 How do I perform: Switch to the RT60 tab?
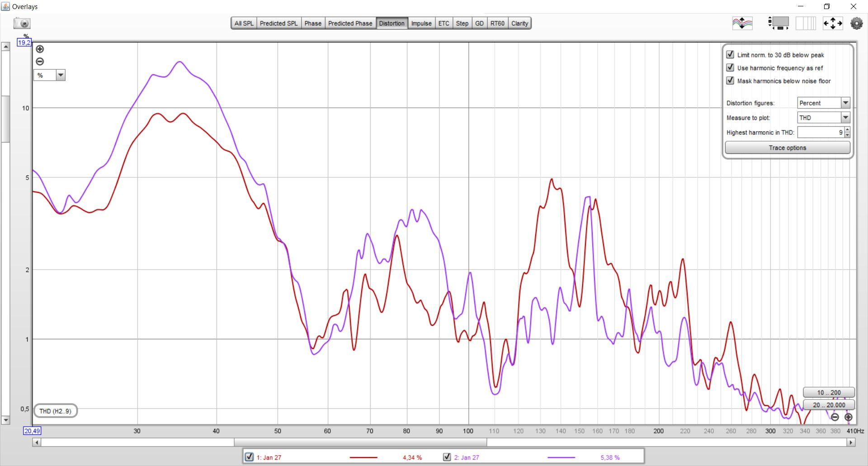click(498, 24)
